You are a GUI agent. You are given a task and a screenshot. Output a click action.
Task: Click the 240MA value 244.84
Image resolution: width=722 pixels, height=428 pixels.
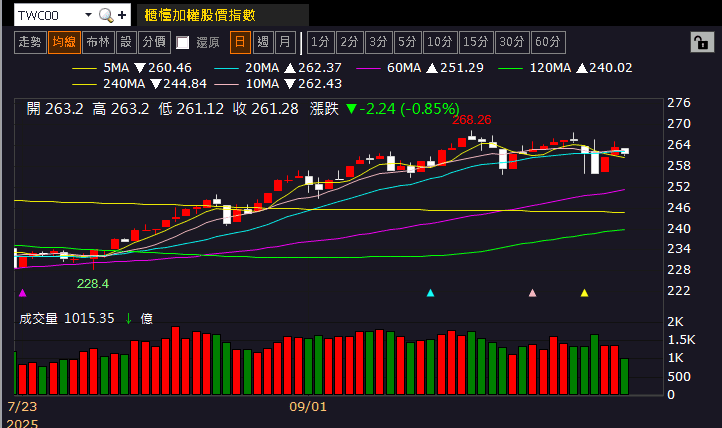click(x=185, y=84)
